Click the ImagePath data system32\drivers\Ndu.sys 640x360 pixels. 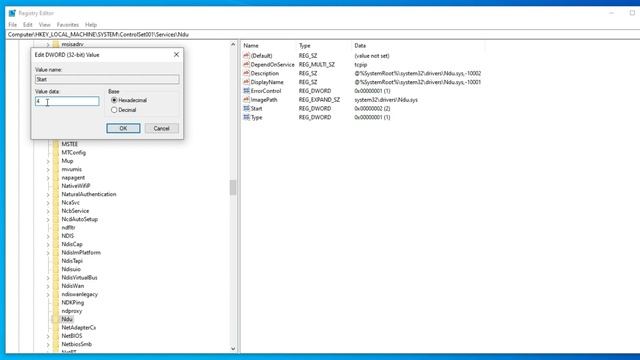[386, 100]
